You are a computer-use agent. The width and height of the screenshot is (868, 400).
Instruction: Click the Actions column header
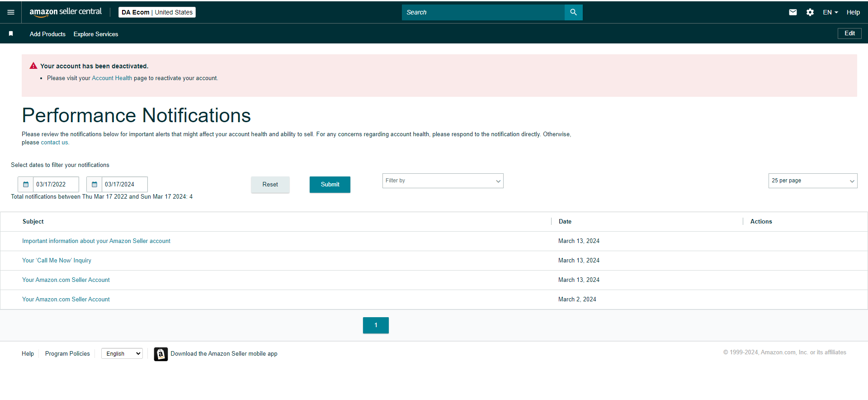(761, 222)
